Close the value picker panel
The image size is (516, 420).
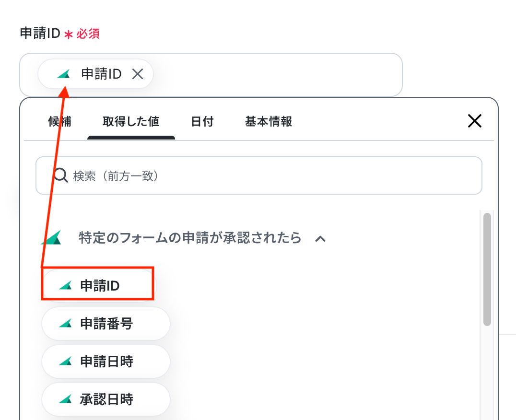475,121
